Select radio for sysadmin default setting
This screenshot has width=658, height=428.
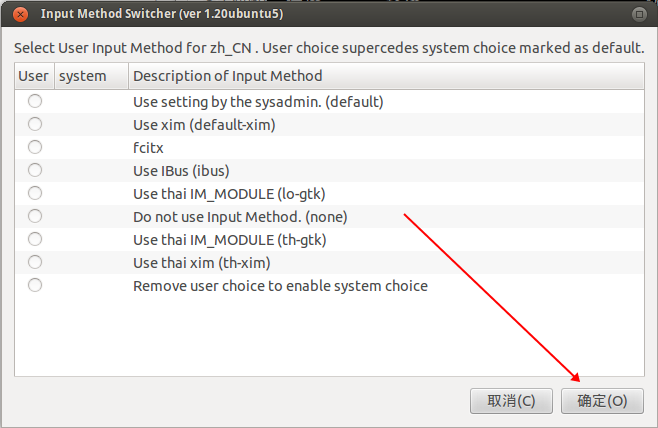[x=35, y=101]
